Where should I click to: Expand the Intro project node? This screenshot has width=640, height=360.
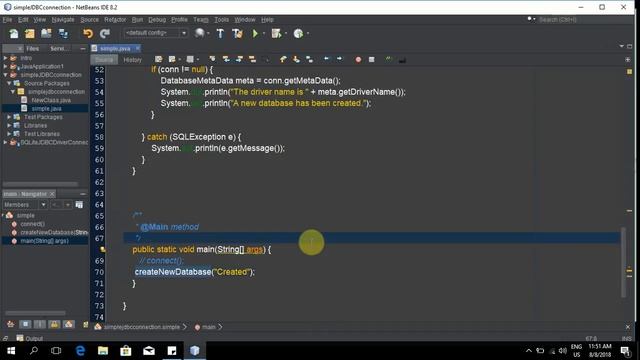(x=5, y=58)
